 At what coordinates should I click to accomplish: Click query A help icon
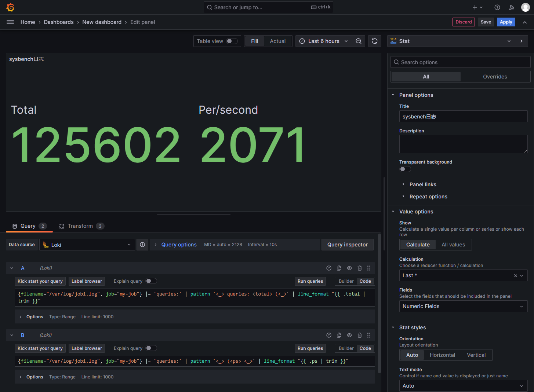point(329,268)
